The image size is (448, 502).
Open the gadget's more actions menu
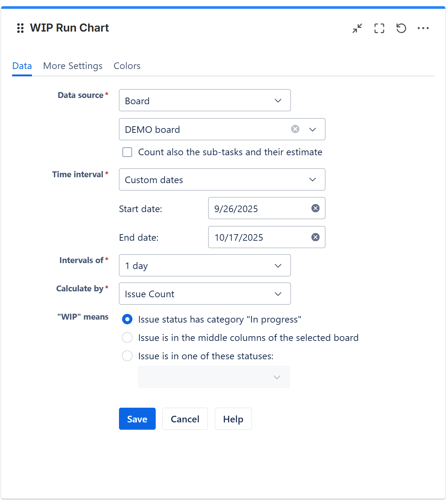(x=423, y=28)
